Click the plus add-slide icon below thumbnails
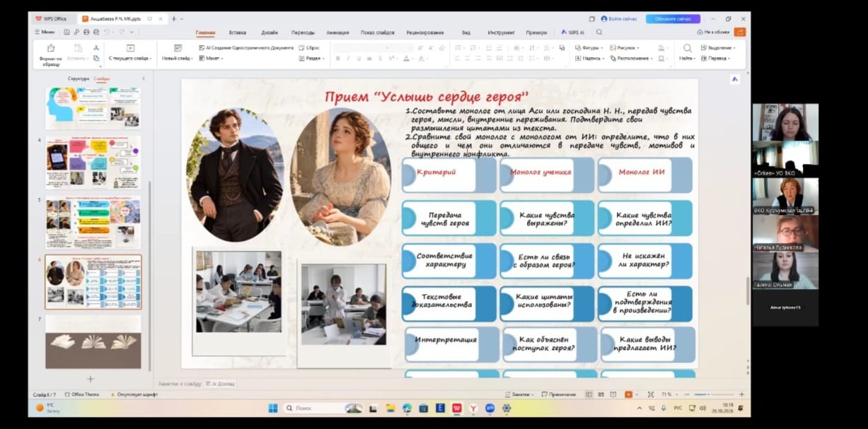Image resolution: width=868 pixels, height=429 pixels. (90, 379)
